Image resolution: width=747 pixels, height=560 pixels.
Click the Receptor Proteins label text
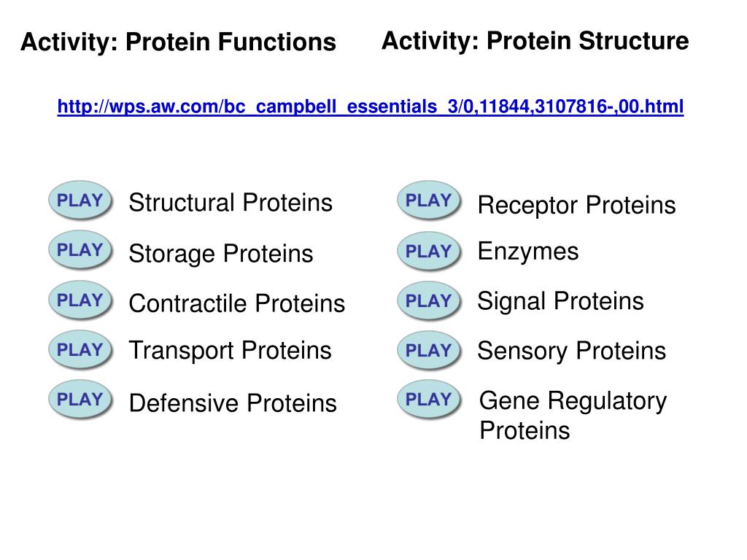576,206
